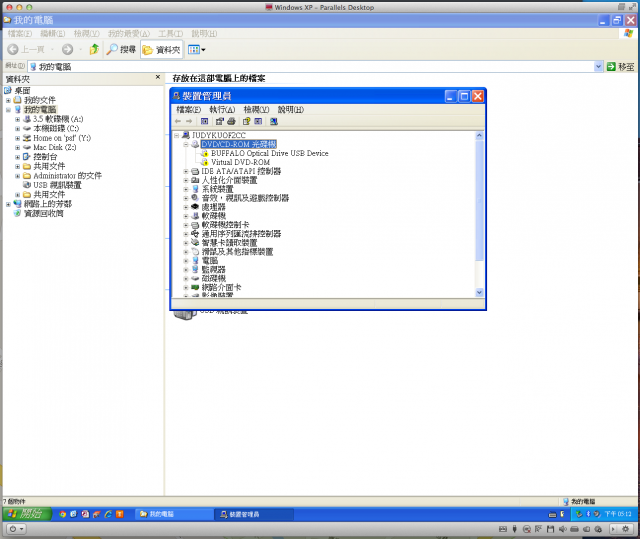Viewport: 640px width, 539px height.
Task: Click the Parallels power button dropdown
Action: click(x=17, y=529)
